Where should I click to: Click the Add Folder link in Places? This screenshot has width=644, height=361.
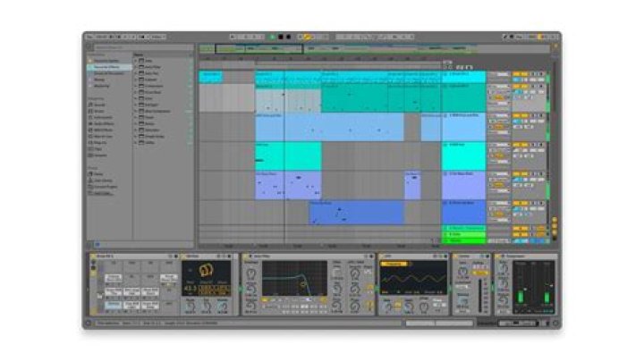(x=102, y=192)
